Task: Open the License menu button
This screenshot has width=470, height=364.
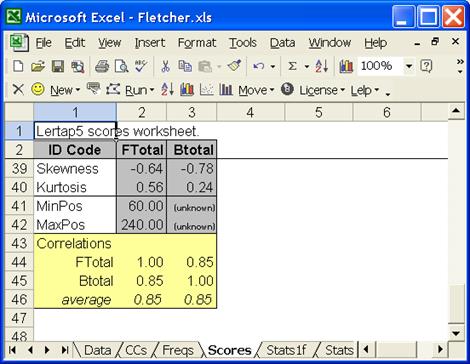Action: click(x=321, y=90)
